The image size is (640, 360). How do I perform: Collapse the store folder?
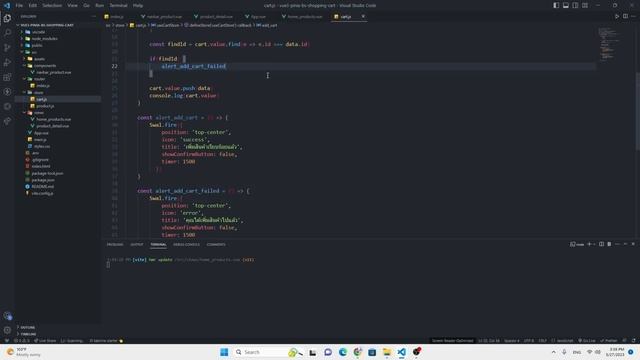point(38,92)
